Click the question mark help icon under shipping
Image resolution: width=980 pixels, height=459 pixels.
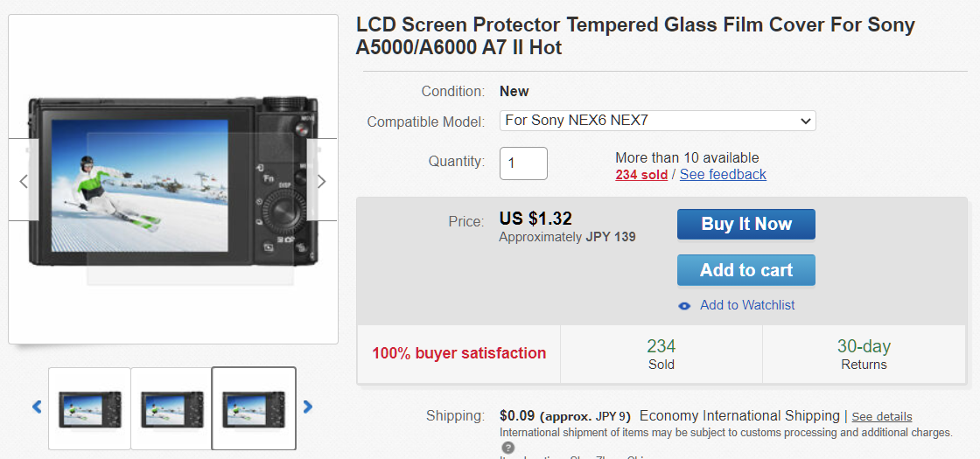click(507, 448)
